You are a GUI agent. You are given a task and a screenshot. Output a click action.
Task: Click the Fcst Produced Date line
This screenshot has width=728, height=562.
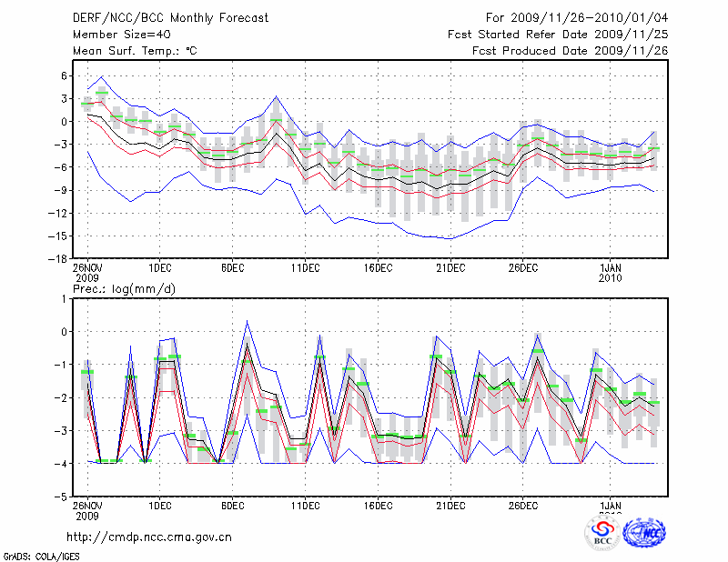click(x=570, y=51)
